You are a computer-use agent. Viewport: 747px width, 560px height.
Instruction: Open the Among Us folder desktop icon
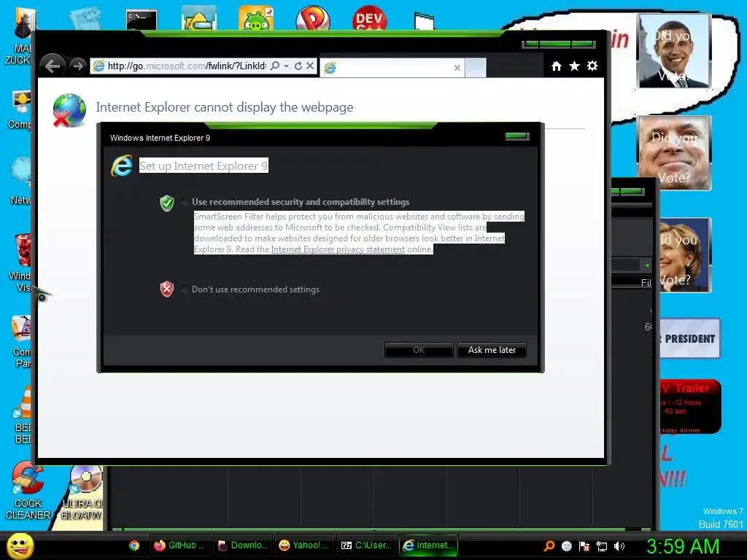click(198, 18)
